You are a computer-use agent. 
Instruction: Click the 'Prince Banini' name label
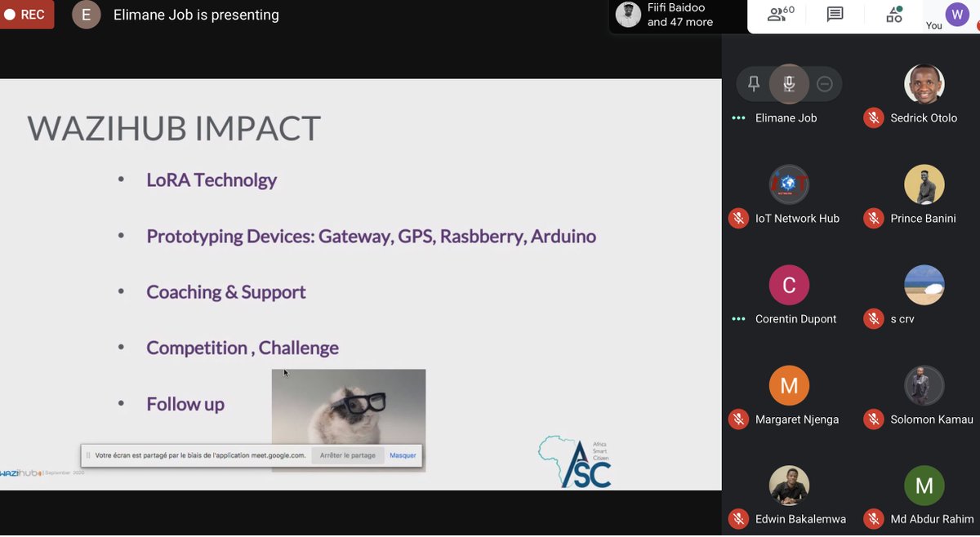pos(924,219)
